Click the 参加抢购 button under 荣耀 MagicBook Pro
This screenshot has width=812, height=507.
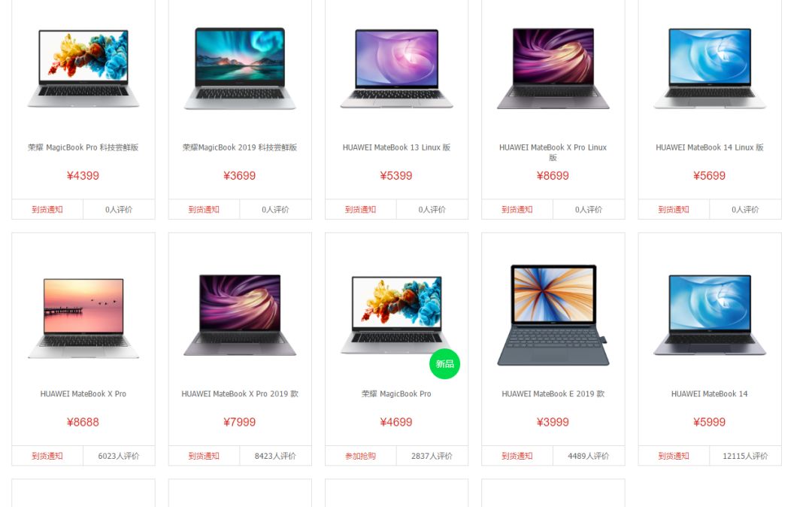(360, 457)
